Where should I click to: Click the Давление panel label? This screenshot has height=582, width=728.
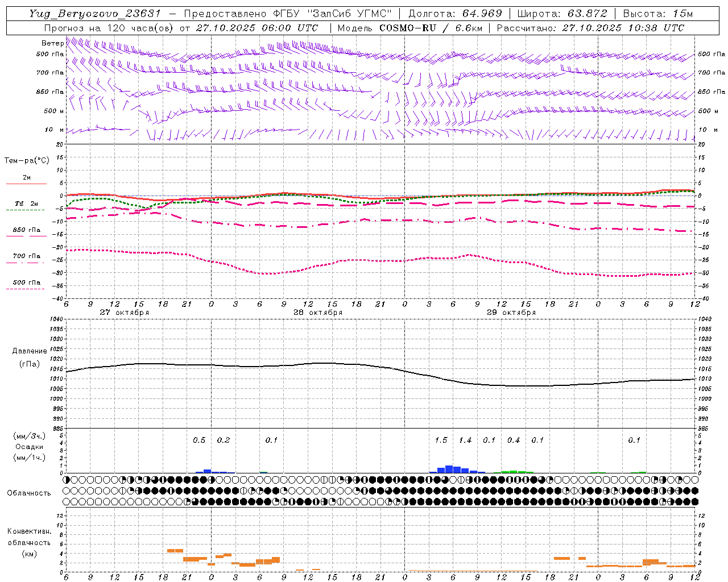[x=30, y=351]
